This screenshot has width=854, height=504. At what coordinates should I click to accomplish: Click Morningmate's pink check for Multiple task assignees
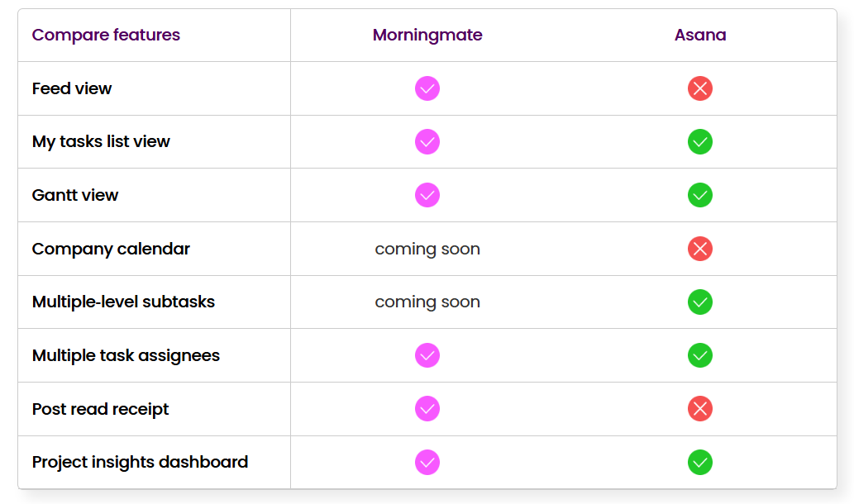[427, 355]
